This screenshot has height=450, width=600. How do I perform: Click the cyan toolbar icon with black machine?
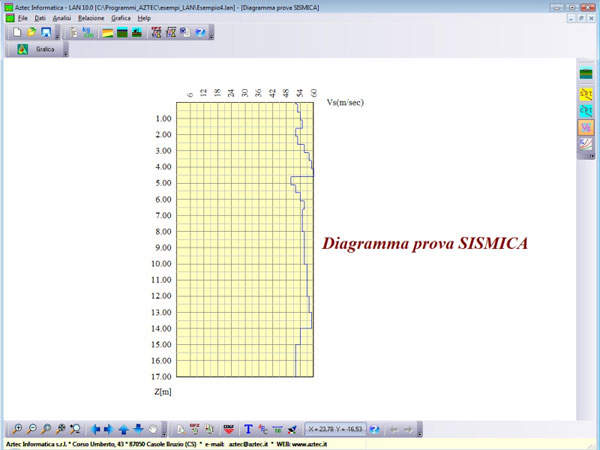(137, 33)
